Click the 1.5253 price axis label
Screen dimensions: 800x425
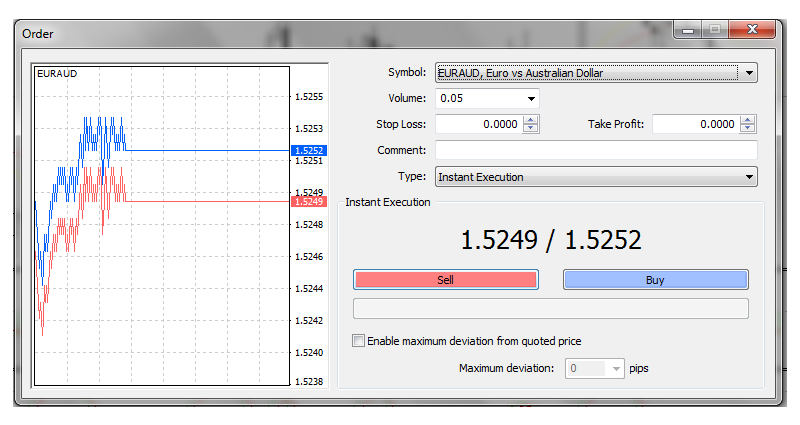[309, 129]
